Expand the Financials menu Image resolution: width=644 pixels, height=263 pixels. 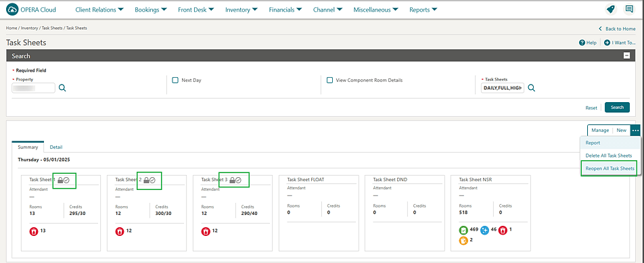[285, 10]
